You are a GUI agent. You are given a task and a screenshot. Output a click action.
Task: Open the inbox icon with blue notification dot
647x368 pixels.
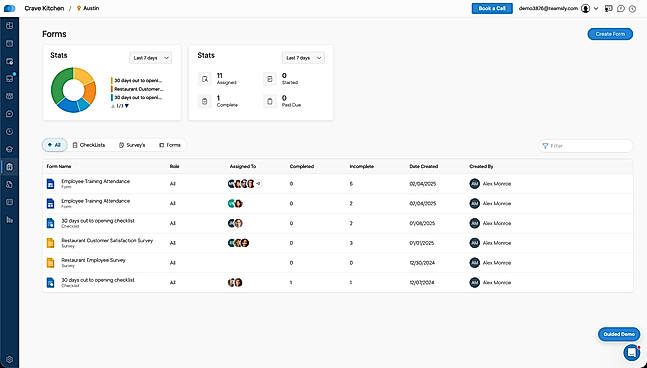(9, 78)
